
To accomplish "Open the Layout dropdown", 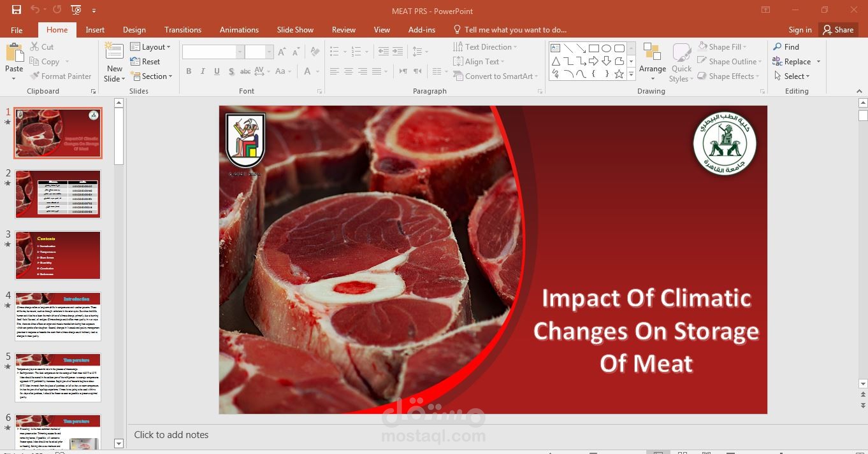I will point(150,47).
